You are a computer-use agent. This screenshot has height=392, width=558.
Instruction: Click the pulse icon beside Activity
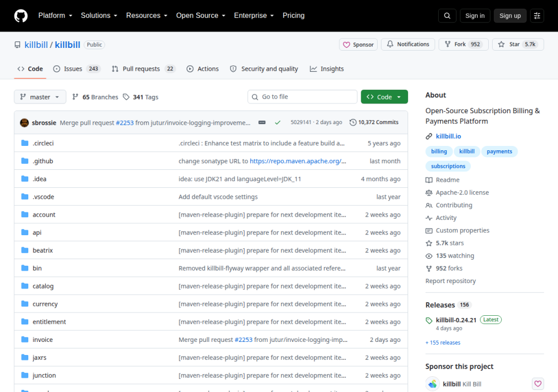point(429,218)
